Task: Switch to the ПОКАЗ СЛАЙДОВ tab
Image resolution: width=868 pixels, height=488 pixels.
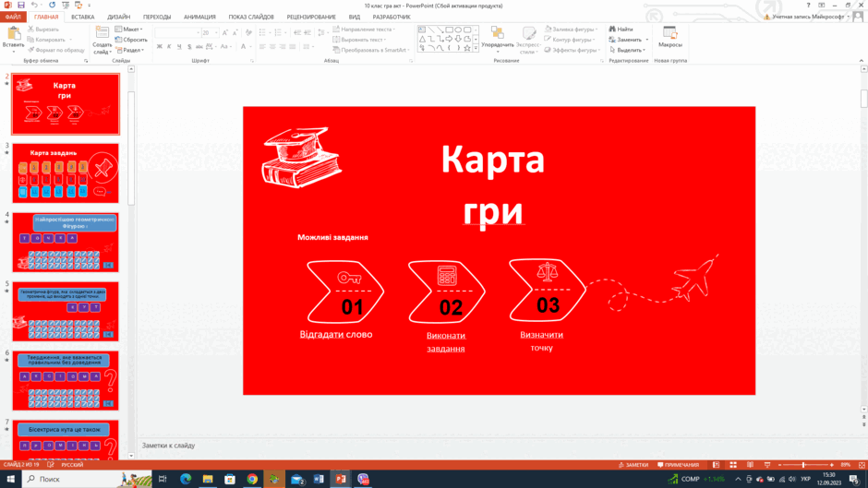Action: click(x=251, y=17)
